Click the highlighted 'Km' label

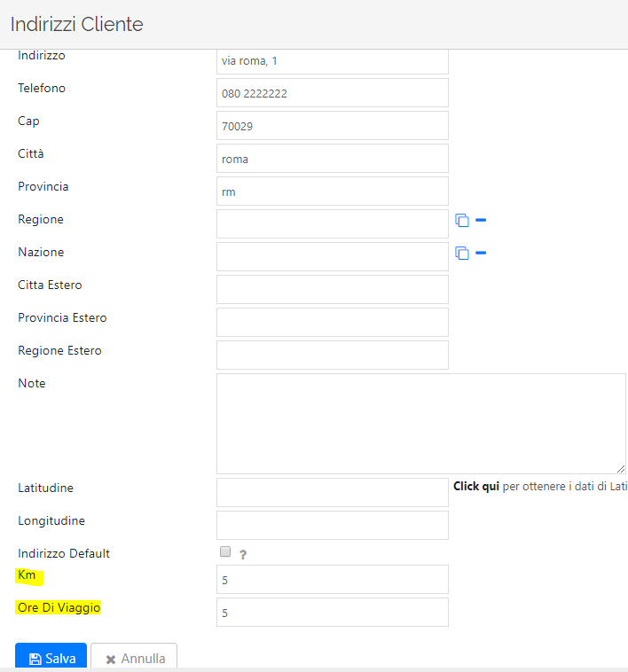pos(27,575)
